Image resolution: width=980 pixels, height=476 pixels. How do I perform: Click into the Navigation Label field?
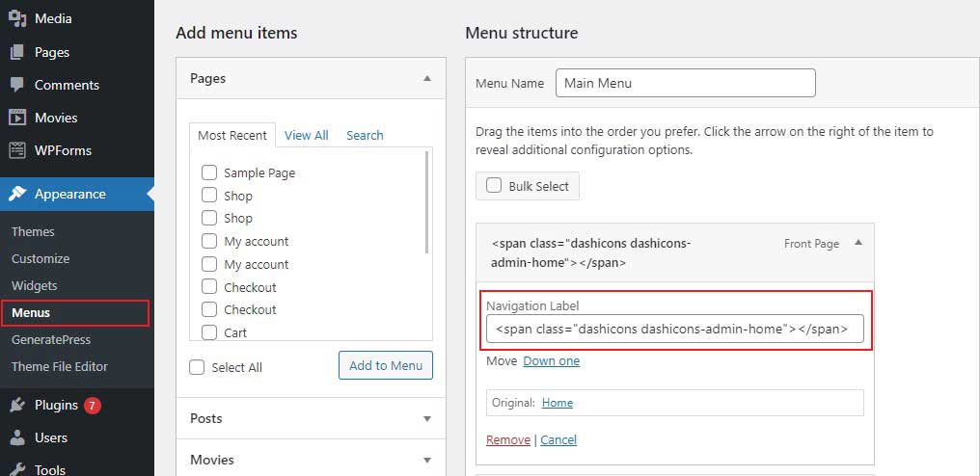674,329
